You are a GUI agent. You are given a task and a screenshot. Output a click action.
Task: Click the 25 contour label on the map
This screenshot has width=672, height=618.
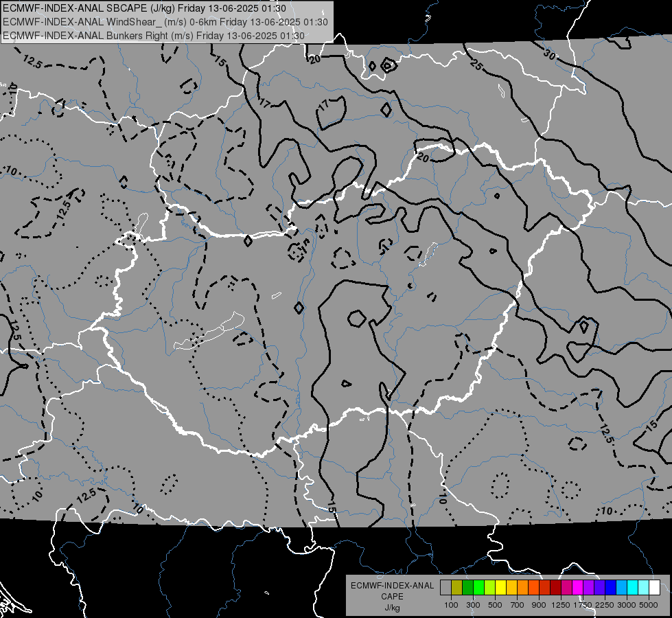pyautogui.click(x=476, y=65)
